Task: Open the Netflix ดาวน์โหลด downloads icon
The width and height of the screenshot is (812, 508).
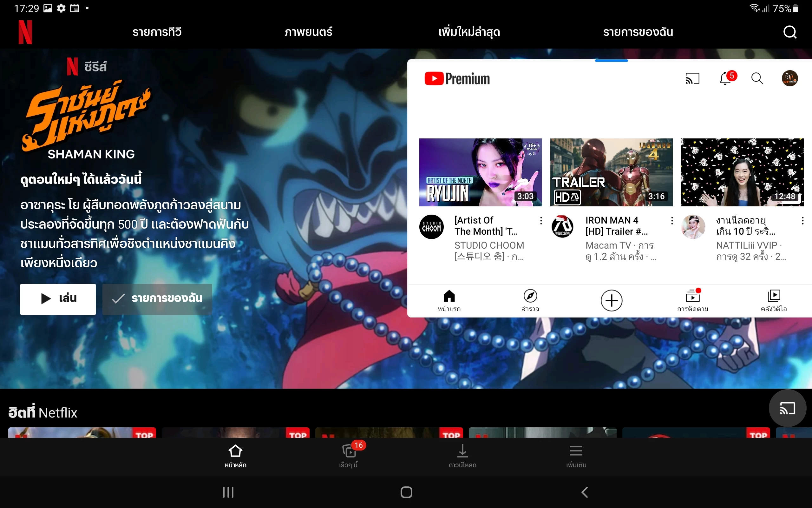Action: [462, 456]
